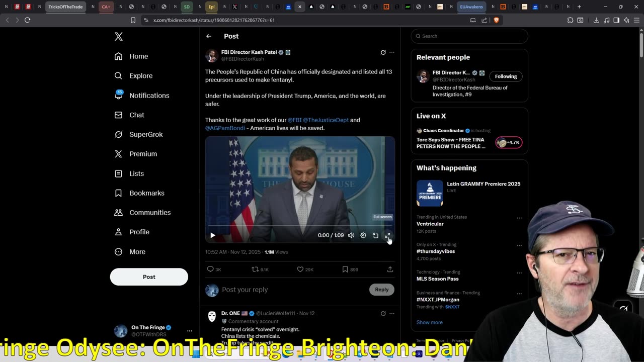Viewport: 644px width, 362px height.
Task: Open Profile in sidebar
Action: [132, 232]
